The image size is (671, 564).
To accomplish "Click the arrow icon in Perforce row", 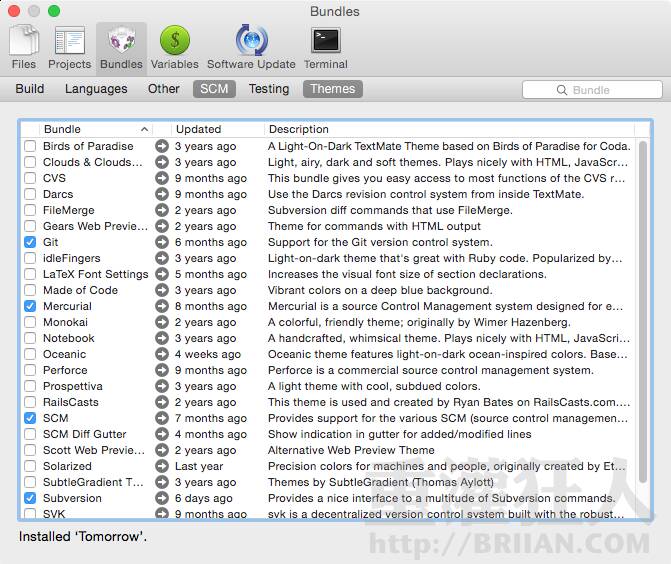I will point(162,370).
